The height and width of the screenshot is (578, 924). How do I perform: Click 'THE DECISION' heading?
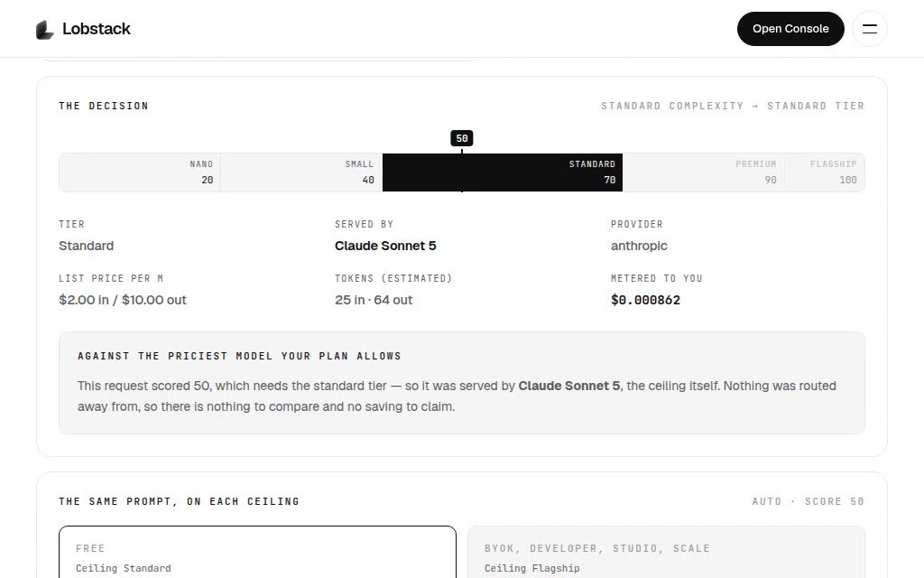click(104, 107)
